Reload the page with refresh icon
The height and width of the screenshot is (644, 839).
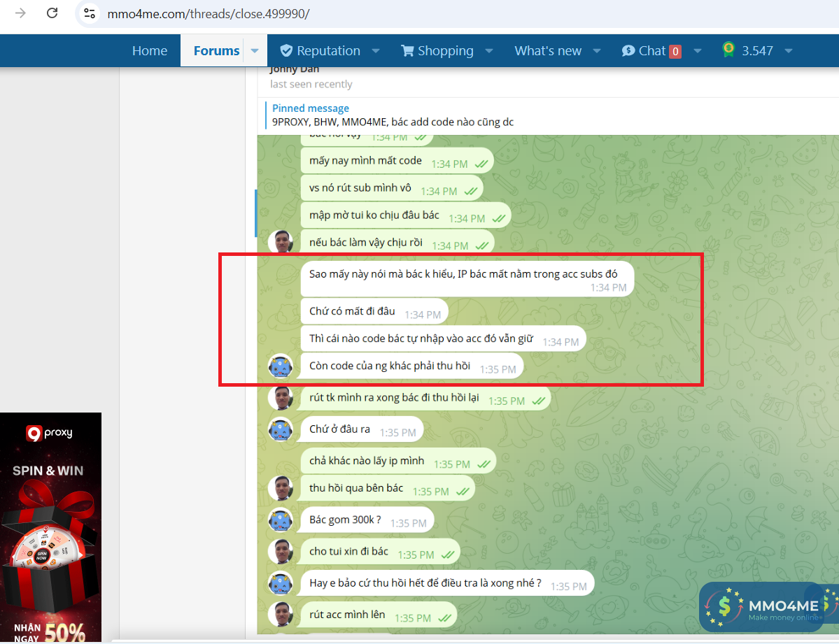tap(52, 13)
